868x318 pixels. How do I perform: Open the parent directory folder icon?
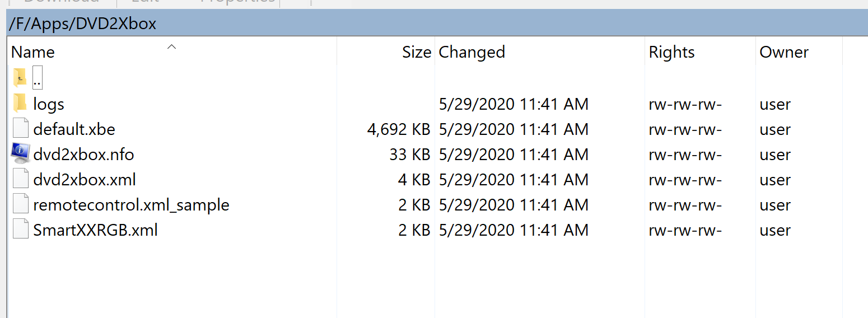pyautogui.click(x=20, y=78)
